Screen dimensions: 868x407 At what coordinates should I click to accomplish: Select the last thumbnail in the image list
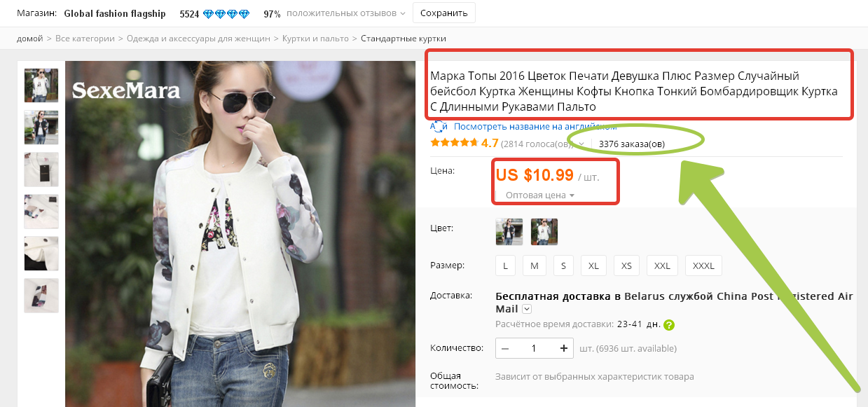coord(41,296)
